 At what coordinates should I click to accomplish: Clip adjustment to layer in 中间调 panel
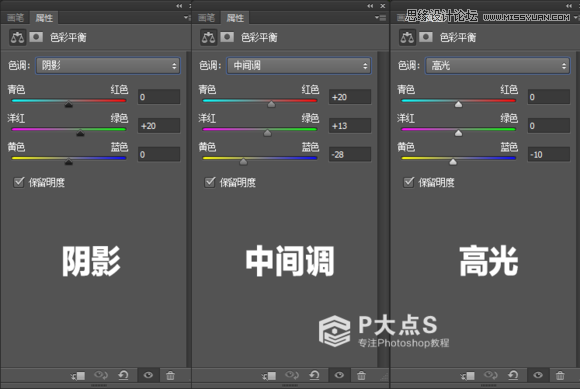269,376
